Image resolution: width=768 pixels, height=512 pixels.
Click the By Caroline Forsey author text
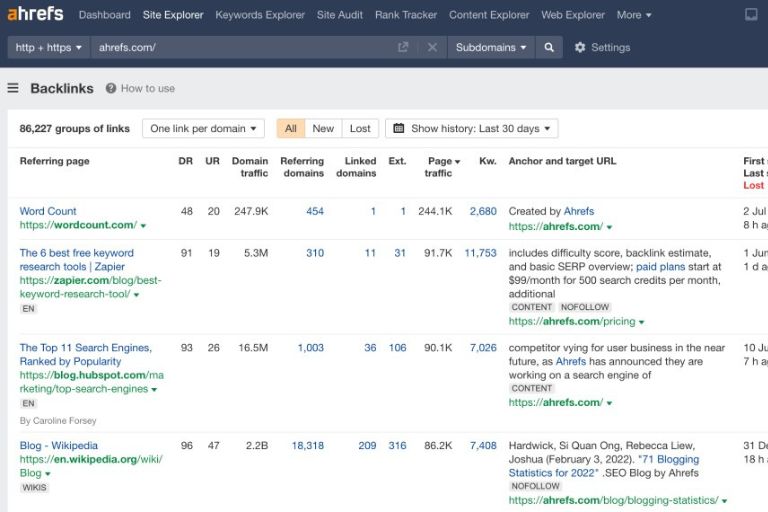[x=58, y=421]
